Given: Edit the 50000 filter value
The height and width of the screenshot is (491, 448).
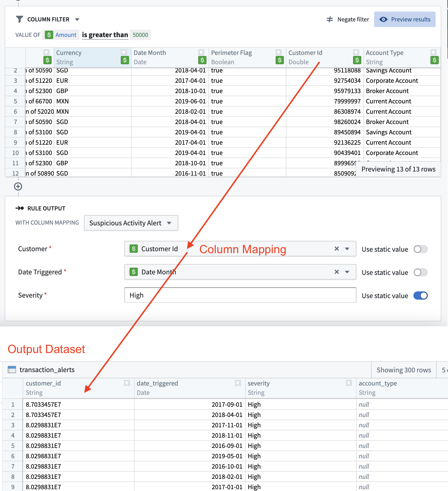Looking at the screenshot, I should point(140,35).
